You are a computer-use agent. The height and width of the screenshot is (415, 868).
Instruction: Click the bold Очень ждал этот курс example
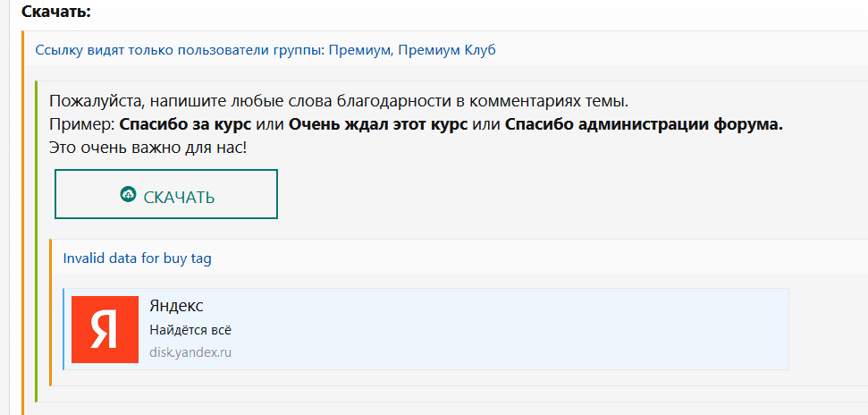378,123
